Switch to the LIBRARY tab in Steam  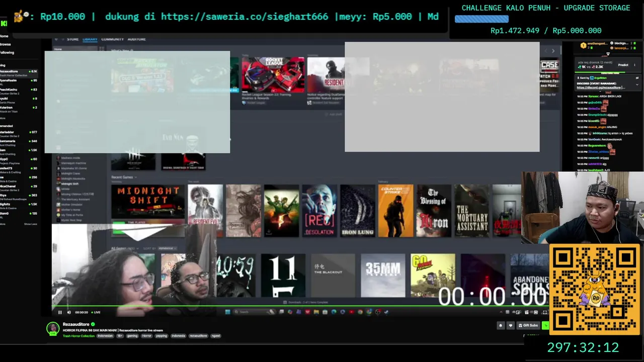coord(90,39)
